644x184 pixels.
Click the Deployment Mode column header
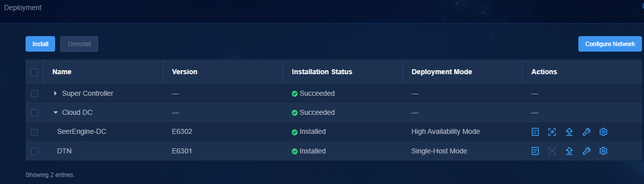click(x=442, y=72)
